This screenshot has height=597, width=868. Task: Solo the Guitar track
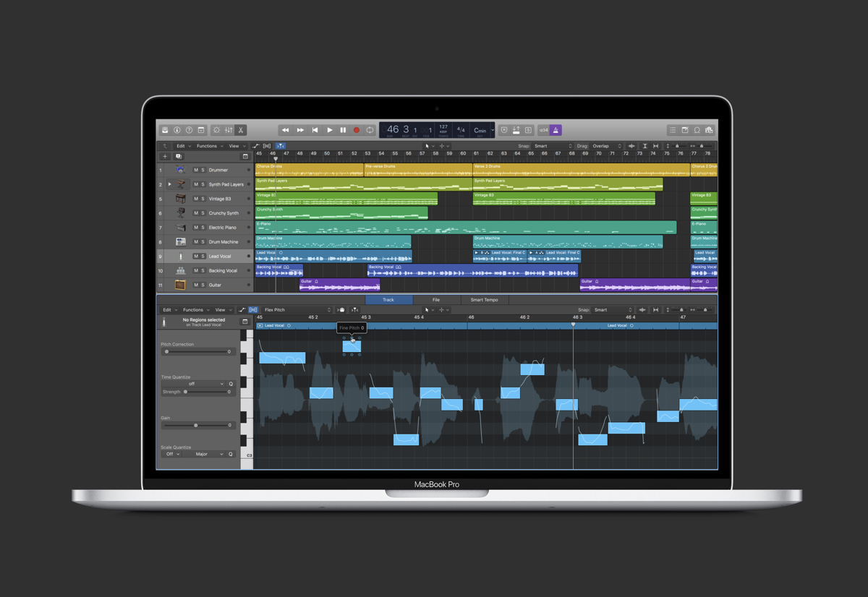(x=203, y=285)
